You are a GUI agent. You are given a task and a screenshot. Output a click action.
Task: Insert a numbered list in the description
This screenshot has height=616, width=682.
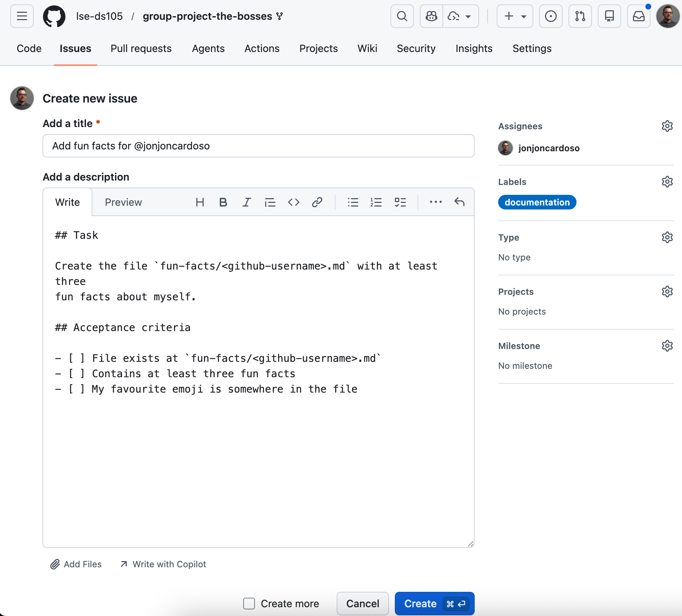[376, 202]
